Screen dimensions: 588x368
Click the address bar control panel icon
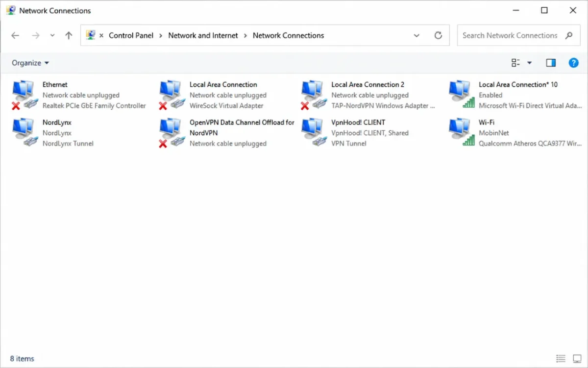click(x=91, y=35)
